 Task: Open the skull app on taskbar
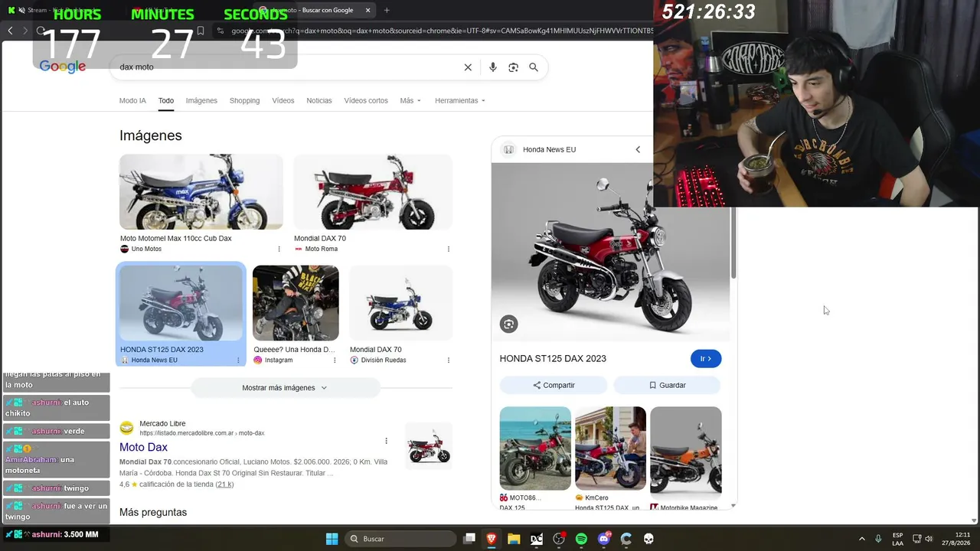point(648,539)
